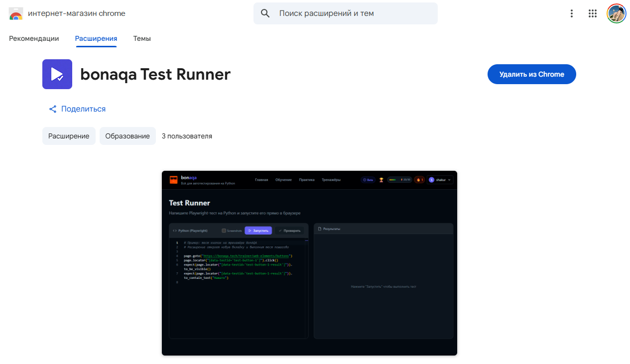The width and height of the screenshot is (630, 364).
Task: Click the search magnifier icon
Action: point(265,13)
